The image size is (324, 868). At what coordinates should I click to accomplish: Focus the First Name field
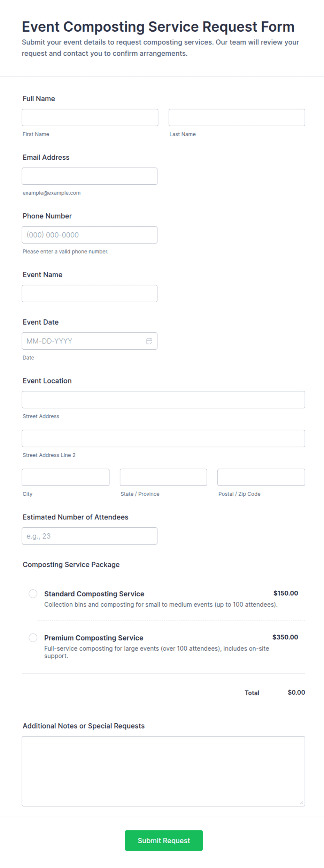click(x=90, y=118)
